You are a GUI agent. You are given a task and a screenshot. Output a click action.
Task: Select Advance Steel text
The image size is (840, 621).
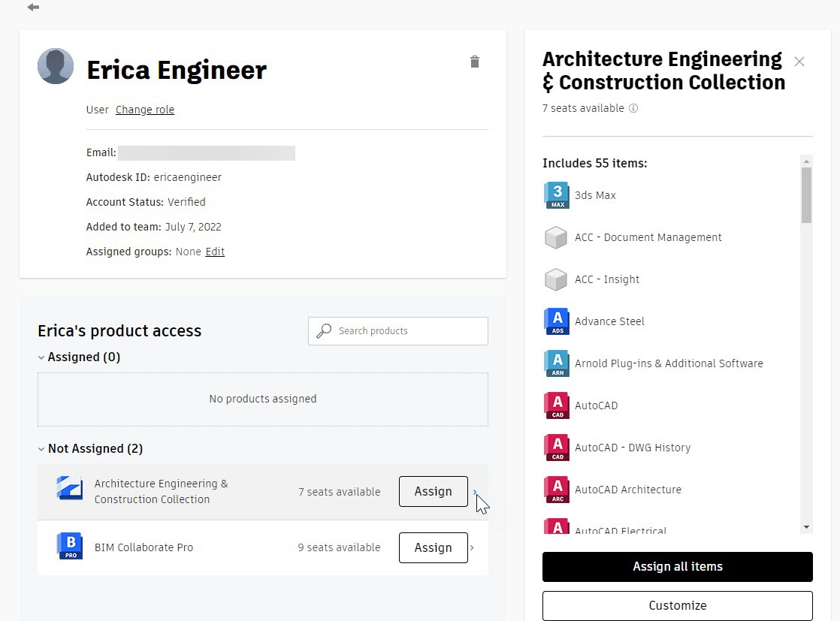[x=609, y=321]
